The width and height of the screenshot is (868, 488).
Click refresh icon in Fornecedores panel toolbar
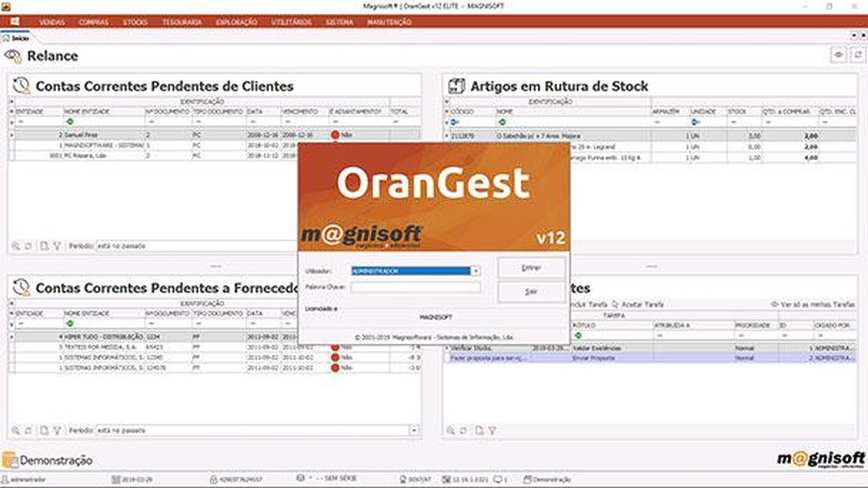click(x=29, y=431)
